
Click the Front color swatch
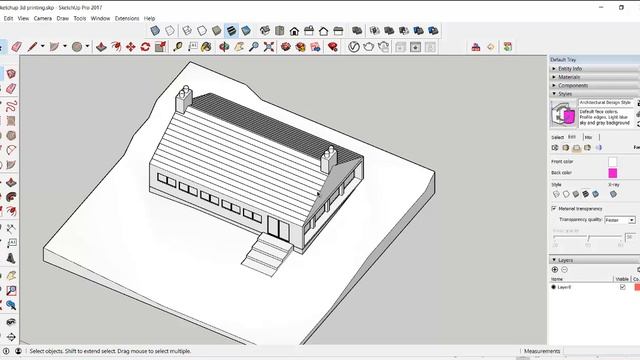[x=613, y=162]
